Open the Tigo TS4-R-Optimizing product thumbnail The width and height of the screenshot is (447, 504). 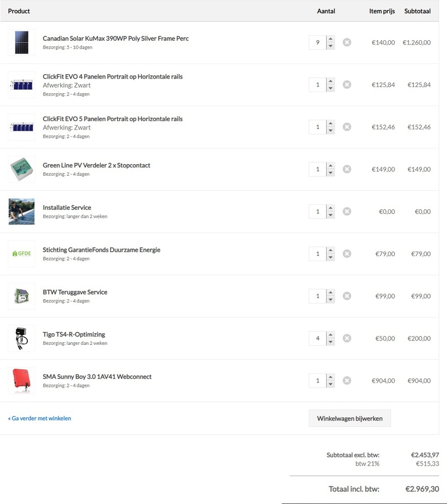click(21, 338)
